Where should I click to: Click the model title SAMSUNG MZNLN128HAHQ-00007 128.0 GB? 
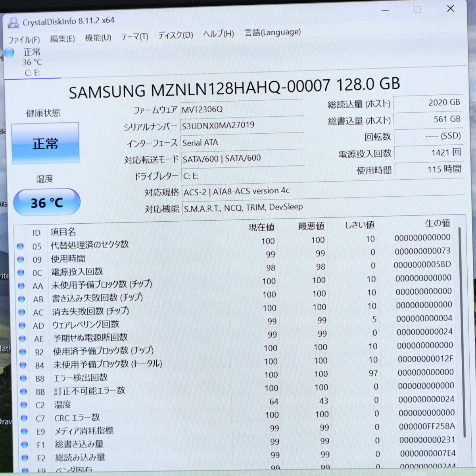click(234, 88)
